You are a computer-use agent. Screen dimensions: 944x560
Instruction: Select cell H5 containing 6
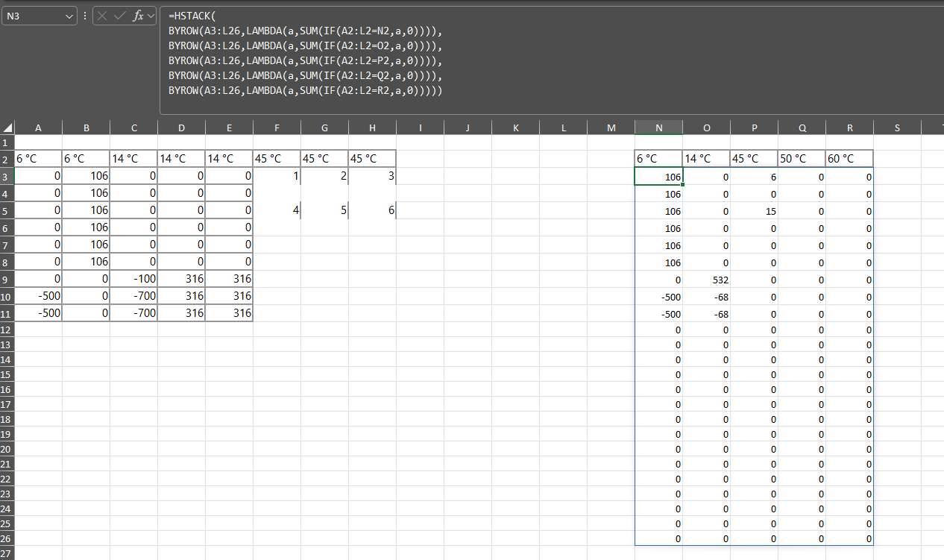coord(372,210)
